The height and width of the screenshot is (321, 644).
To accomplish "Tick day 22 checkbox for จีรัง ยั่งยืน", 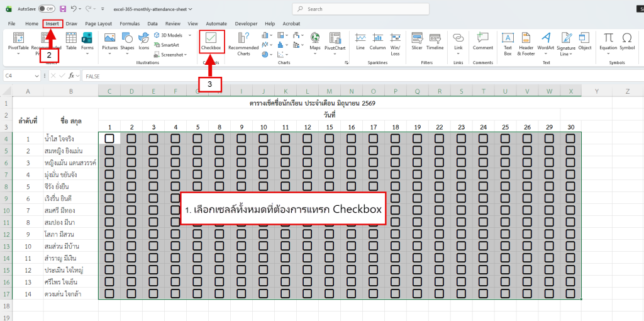I will 439,186.
